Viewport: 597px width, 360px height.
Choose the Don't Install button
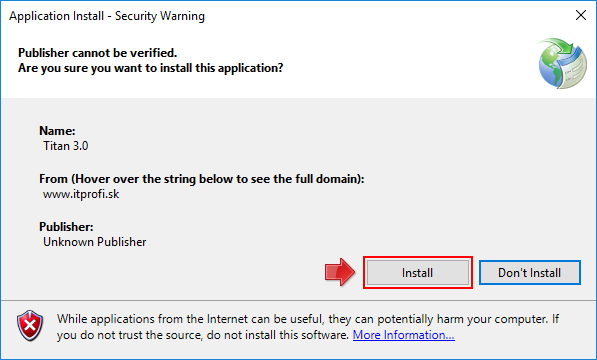[530, 272]
